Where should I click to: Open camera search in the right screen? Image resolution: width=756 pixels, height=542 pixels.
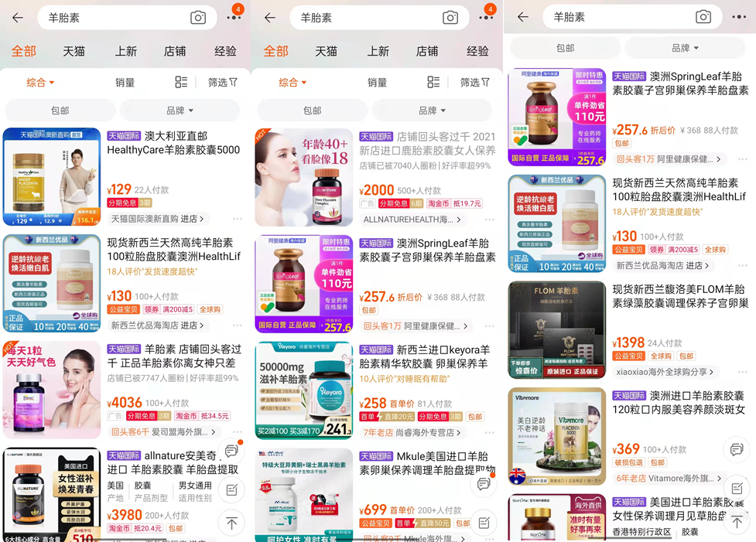pos(703,17)
